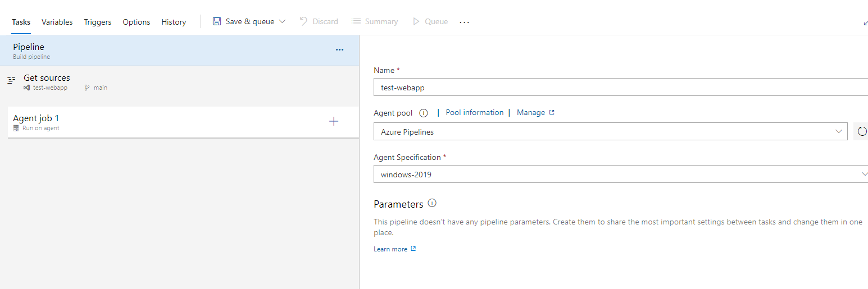Image resolution: width=868 pixels, height=289 pixels.
Task: Open the History tab
Action: (x=174, y=22)
